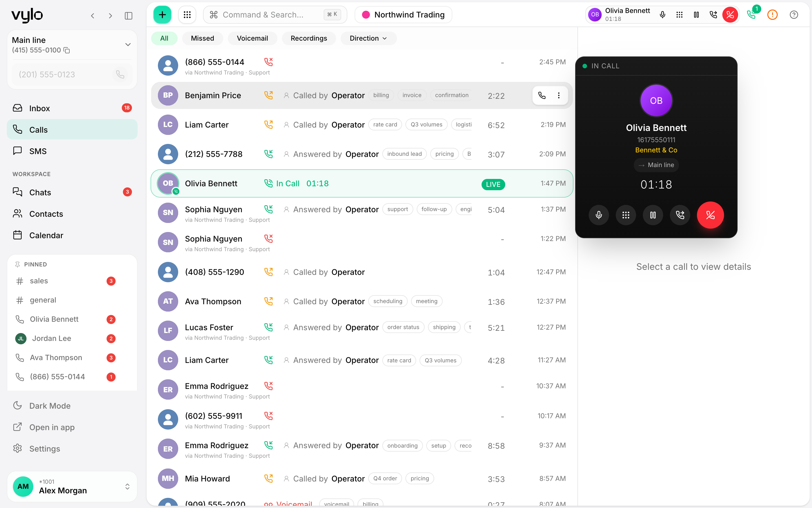Select the Voicemail filter tab

pyautogui.click(x=252, y=38)
